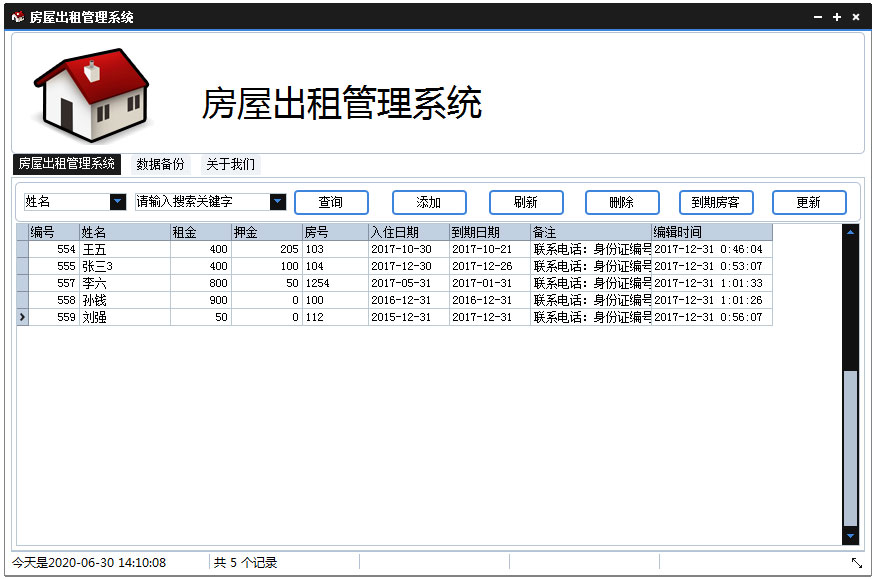876x579 pixels.
Task: Click room number cell 1254
Action: click(x=336, y=283)
